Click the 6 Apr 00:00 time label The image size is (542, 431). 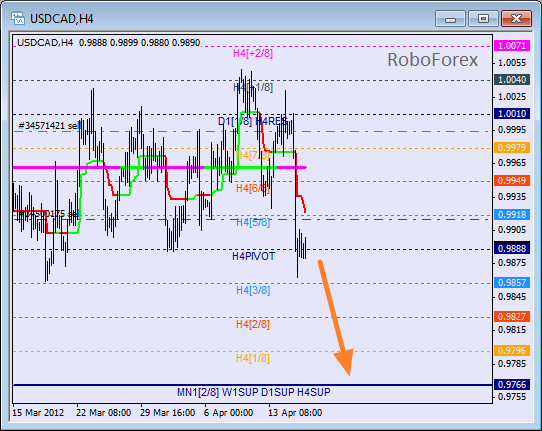(228, 413)
